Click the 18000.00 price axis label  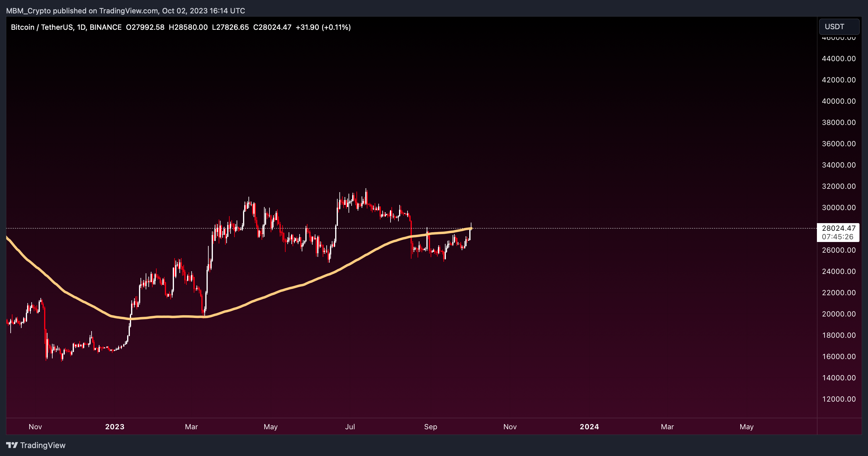point(839,335)
